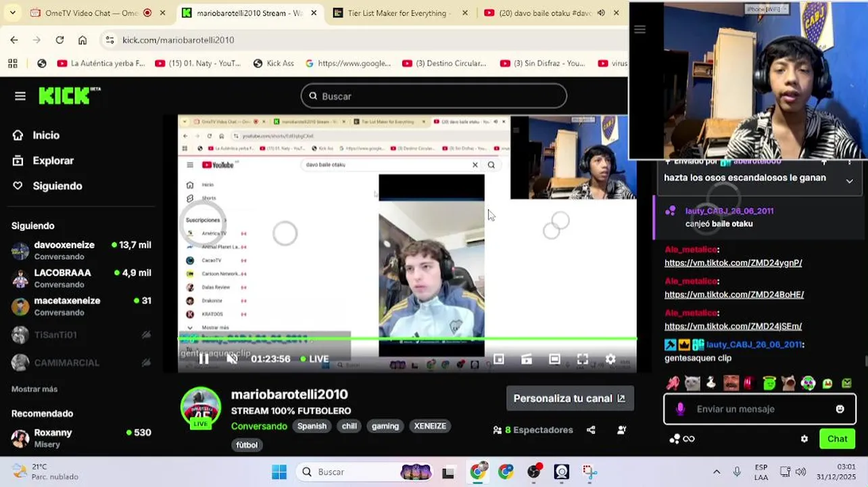The height and width of the screenshot is (487, 868).
Task: Select the Spanish tag
Action: coord(312,426)
